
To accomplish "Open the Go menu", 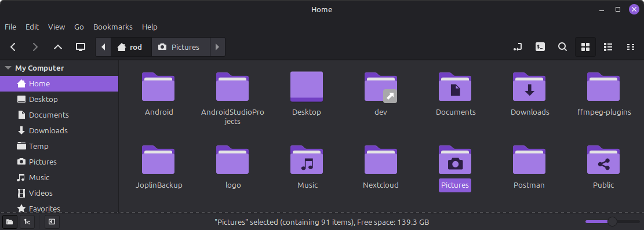I will (x=79, y=27).
